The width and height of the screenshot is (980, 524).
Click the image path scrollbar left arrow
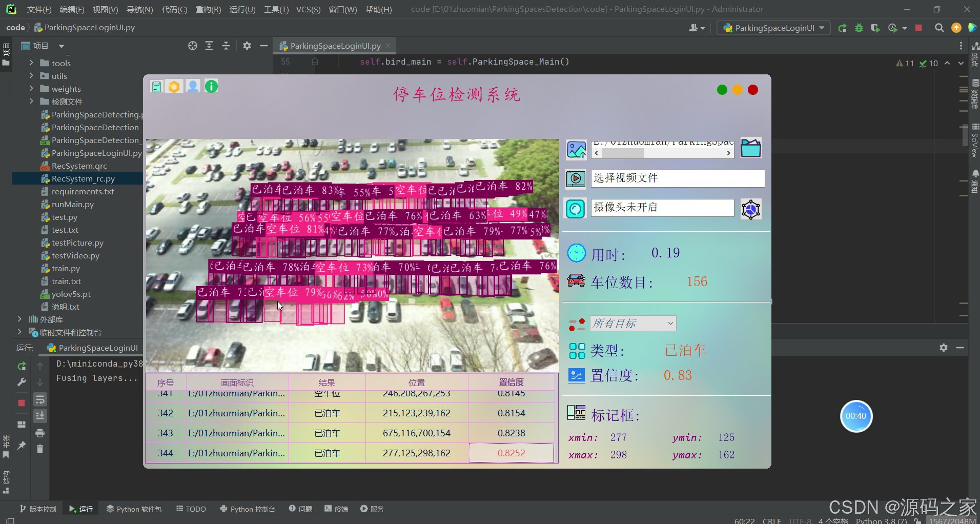pyautogui.click(x=597, y=153)
